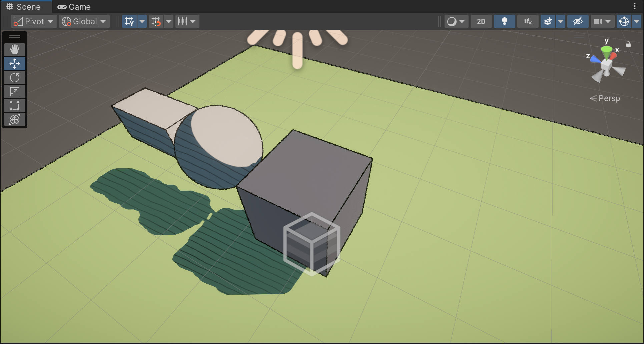Mute scene audio
The image size is (644, 344).
[527, 21]
